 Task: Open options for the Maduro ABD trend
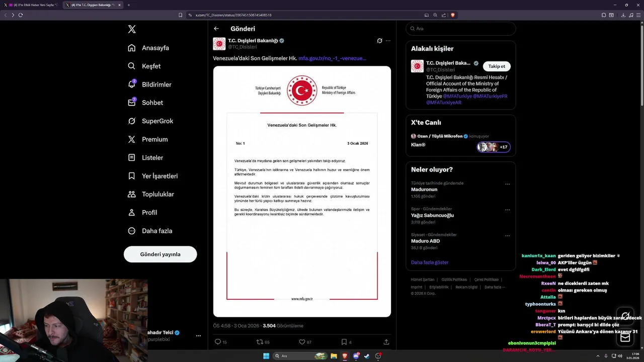pyautogui.click(x=507, y=235)
